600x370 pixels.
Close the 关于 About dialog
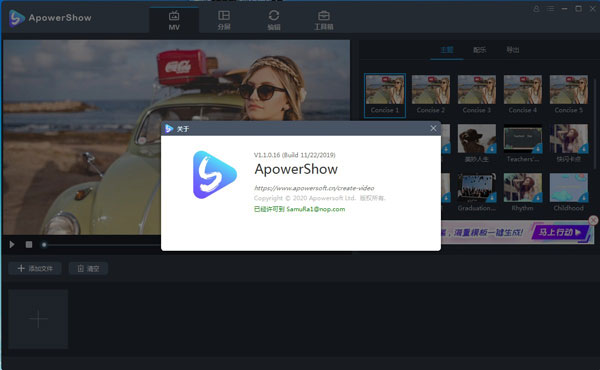pyautogui.click(x=433, y=129)
